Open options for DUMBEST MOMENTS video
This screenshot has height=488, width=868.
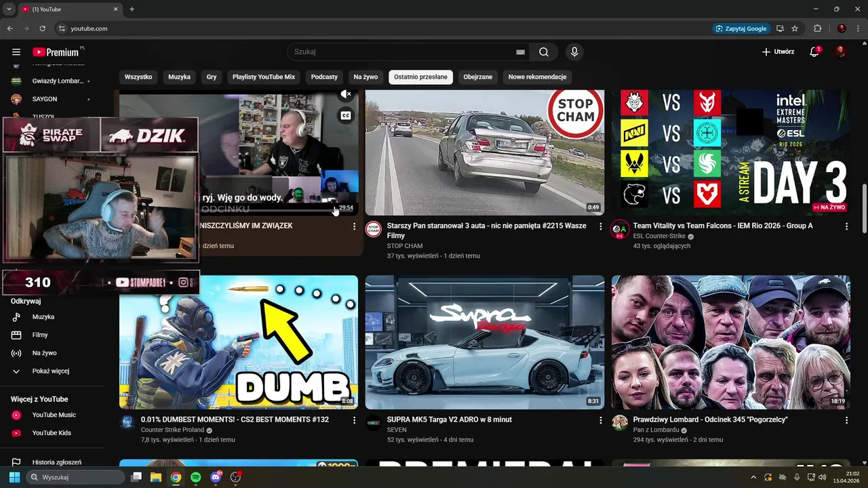[354, 420]
